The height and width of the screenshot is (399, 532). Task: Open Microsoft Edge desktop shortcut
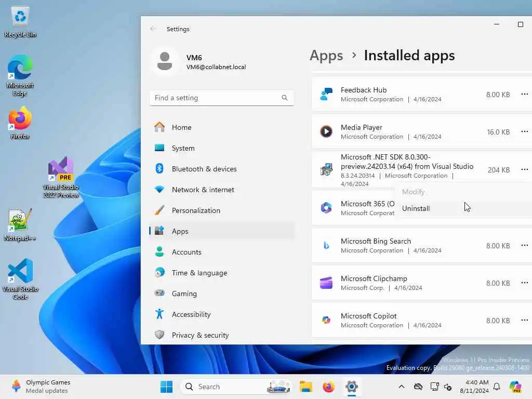[x=20, y=75]
